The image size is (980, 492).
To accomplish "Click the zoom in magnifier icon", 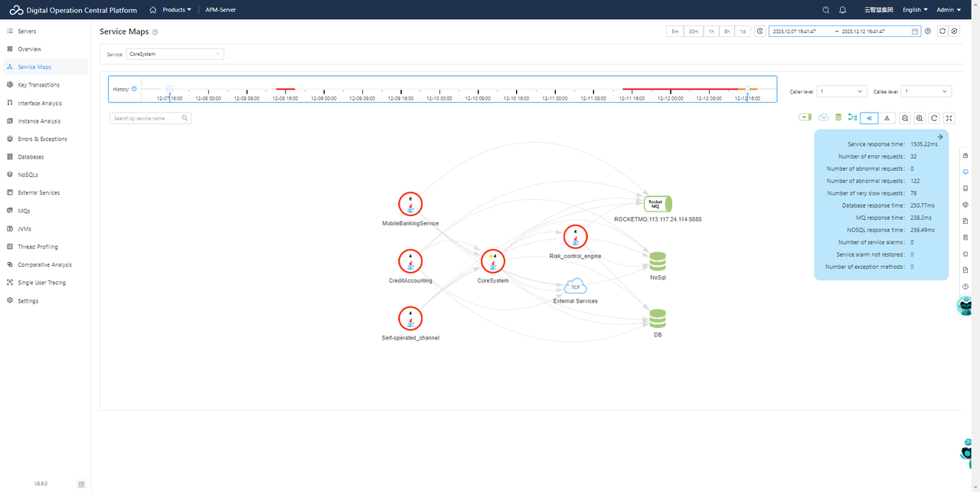I will click(x=920, y=118).
